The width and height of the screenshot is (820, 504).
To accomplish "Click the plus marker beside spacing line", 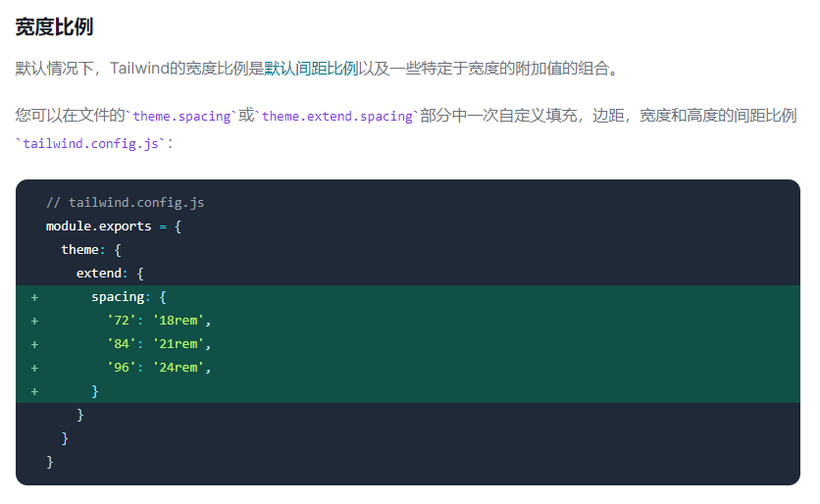I will pos(34,297).
